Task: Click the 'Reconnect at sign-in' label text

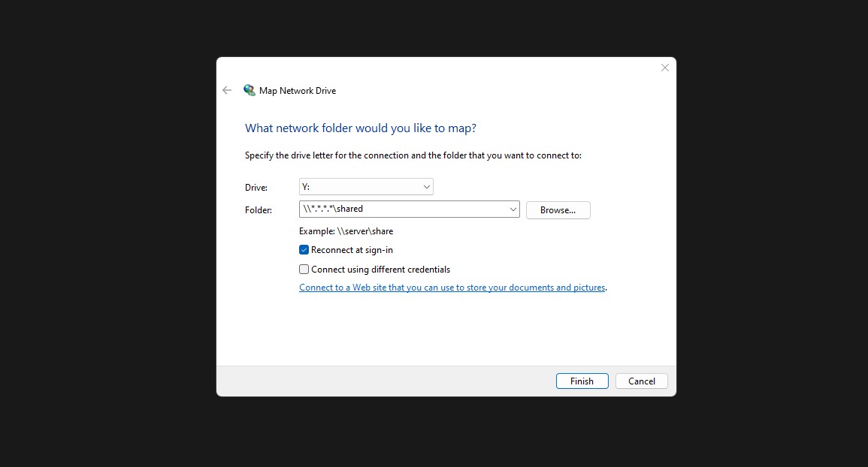Action: 352,250
